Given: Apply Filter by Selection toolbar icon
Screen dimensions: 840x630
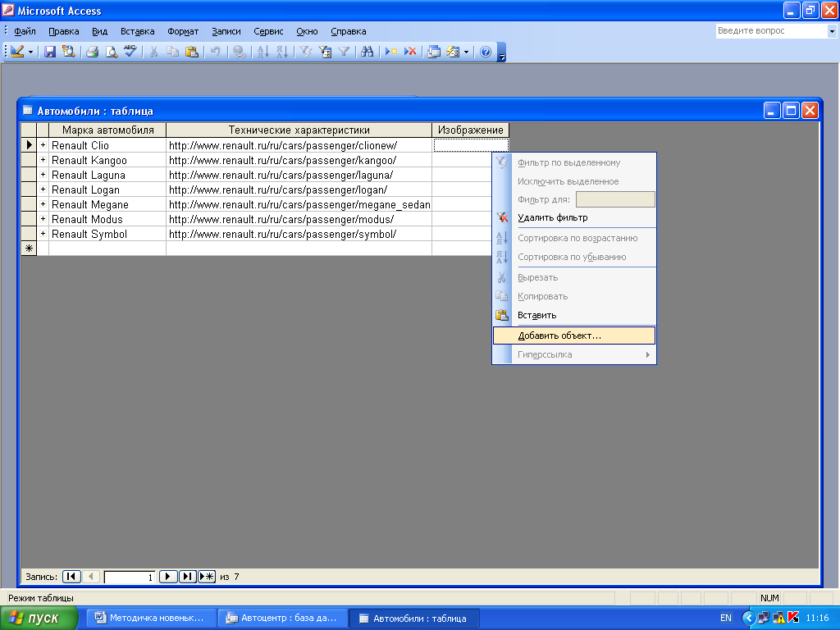Looking at the screenshot, I should click(x=306, y=52).
